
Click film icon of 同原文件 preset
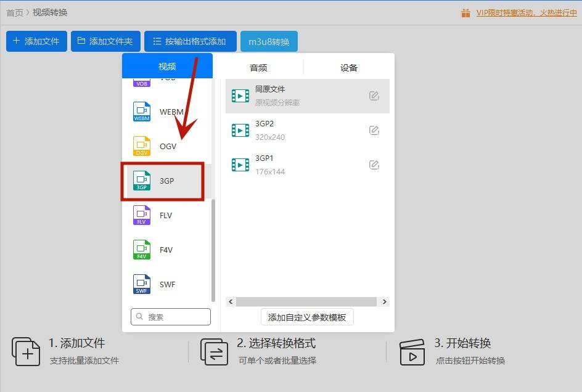point(240,96)
